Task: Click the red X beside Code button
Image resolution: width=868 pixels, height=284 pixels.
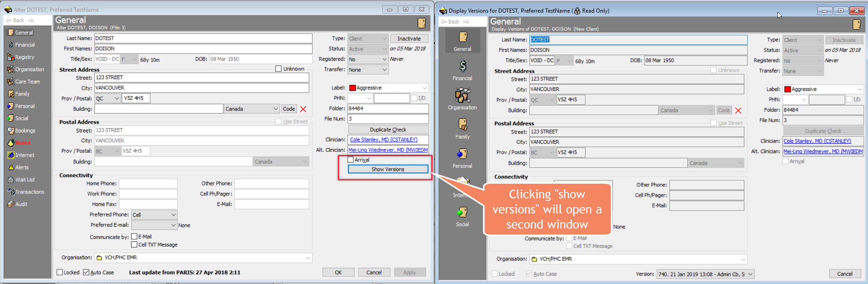Action: (x=303, y=109)
